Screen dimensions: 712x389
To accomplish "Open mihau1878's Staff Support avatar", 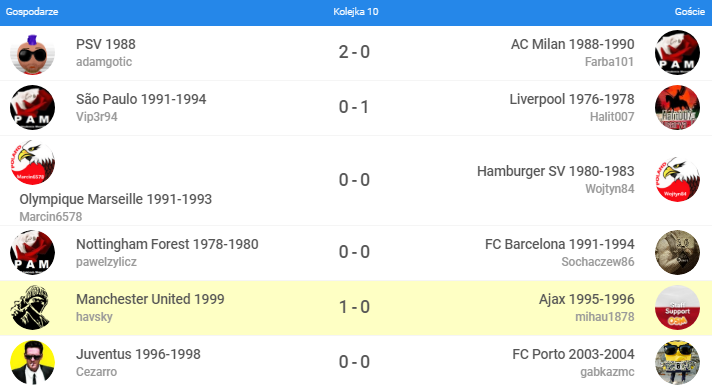I will [x=677, y=308].
